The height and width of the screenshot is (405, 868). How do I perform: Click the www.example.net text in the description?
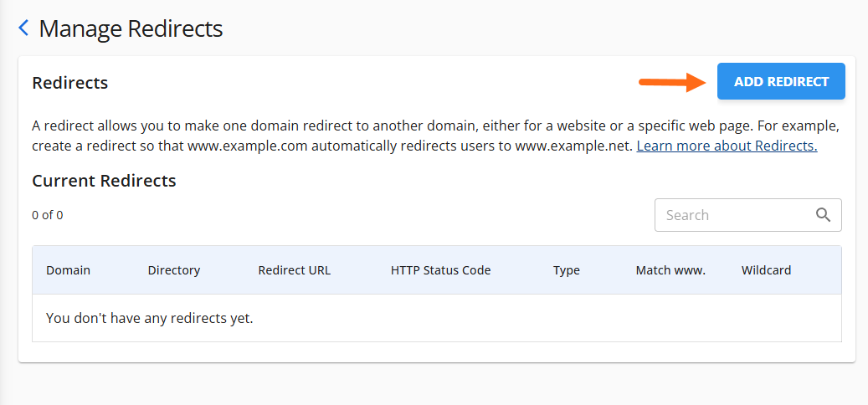coord(573,146)
